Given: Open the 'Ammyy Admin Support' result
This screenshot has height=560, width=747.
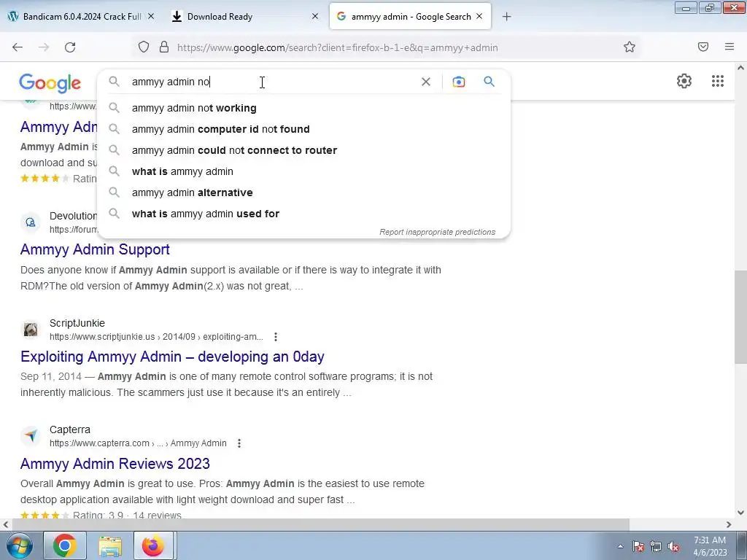Looking at the screenshot, I should coord(95,249).
